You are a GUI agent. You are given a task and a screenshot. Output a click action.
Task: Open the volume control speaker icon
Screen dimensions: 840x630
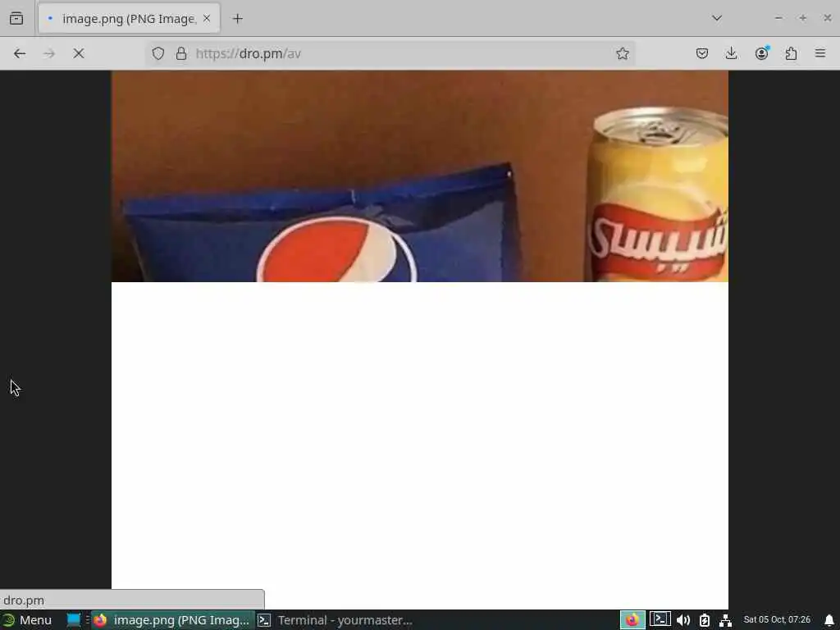click(683, 620)
